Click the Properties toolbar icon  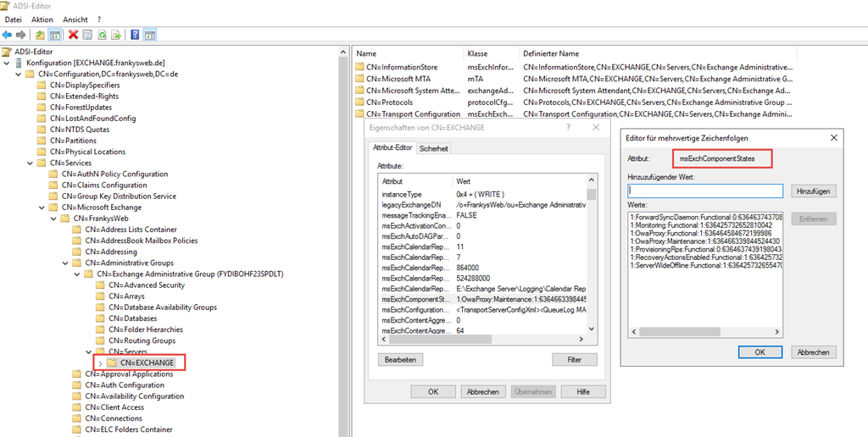click(x=87, y=35)
